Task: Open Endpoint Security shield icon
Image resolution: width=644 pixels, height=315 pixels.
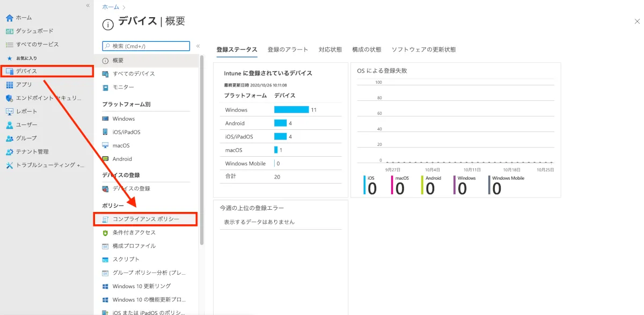Action: [x=9, y=98]
